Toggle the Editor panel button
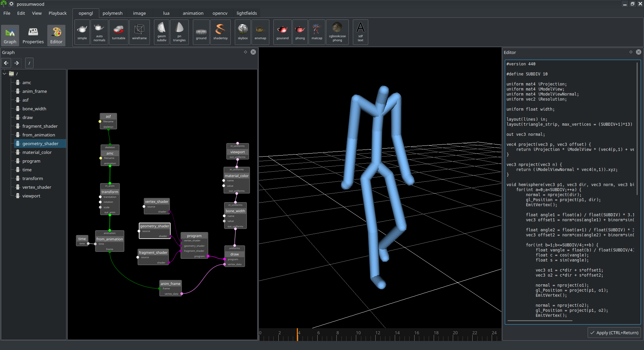This screenshot has height=350, width=644. [56, 35]
